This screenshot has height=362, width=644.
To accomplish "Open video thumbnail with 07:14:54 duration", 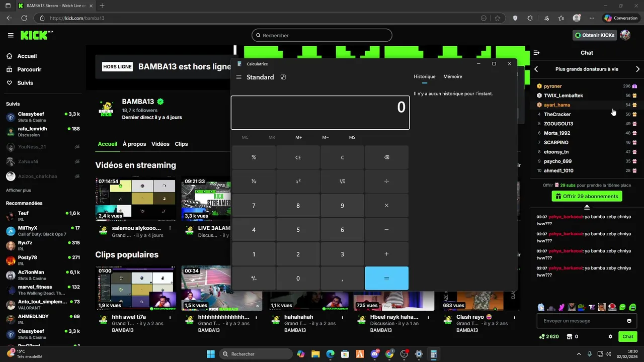I will coord(136,199).
